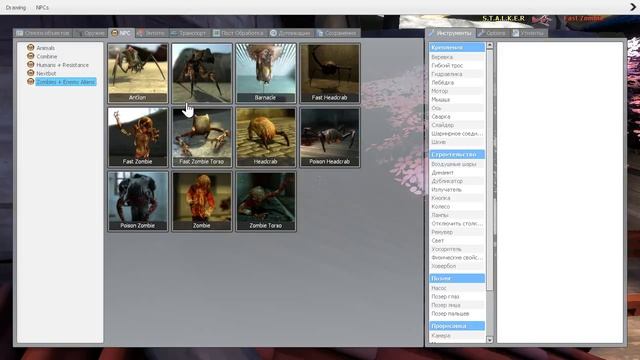Viewport: 640px width, 360px height.
Task: Select the Свет tool
Action: [x=457, y=241]
